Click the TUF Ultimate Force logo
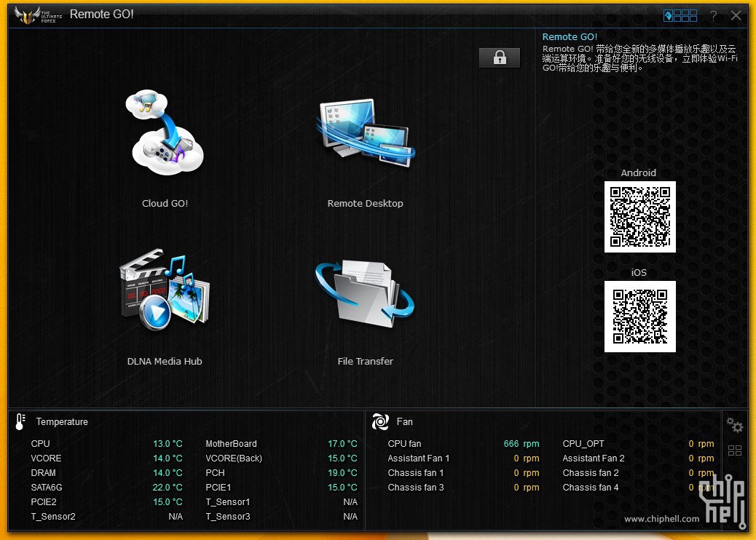756x540 pixels. tap(39, 15)
